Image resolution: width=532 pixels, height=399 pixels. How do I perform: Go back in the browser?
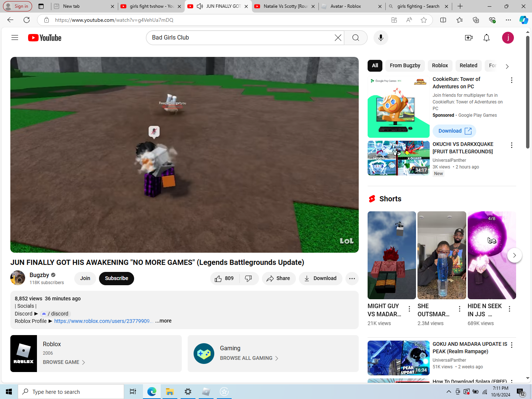click(x=10, y=20)
